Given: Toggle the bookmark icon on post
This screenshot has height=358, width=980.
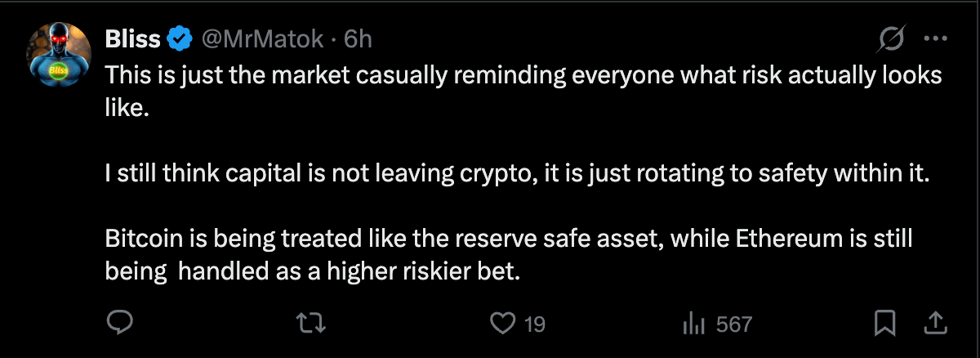Looking at the screenshot, I should 884,324.
